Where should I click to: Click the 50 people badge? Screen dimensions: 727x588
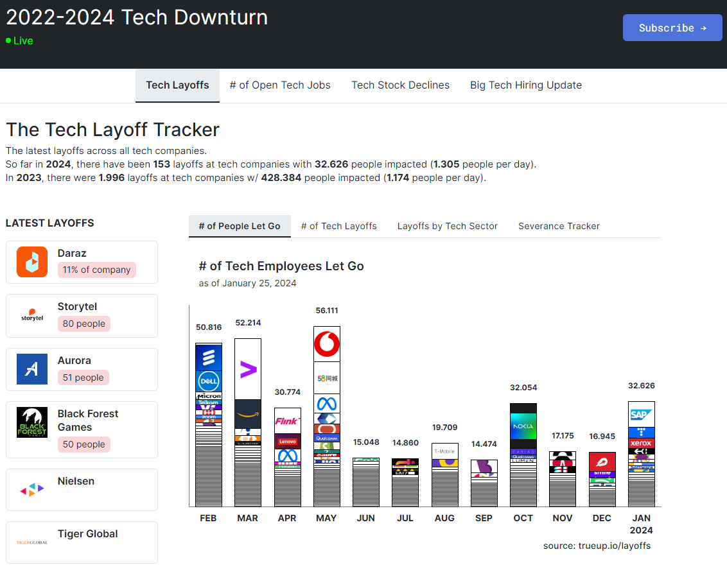(x=84, y=444)
